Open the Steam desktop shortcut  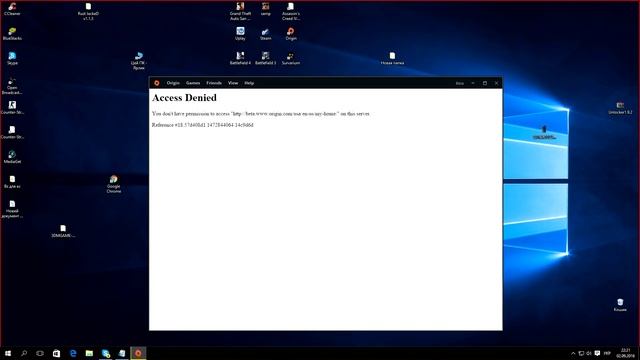coord(266,33)
